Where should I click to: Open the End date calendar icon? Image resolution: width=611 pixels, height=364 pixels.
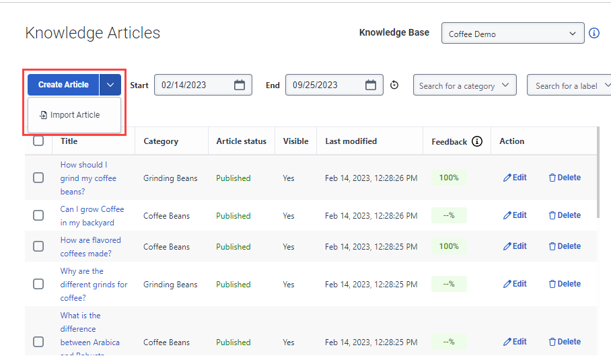point(371,85)
